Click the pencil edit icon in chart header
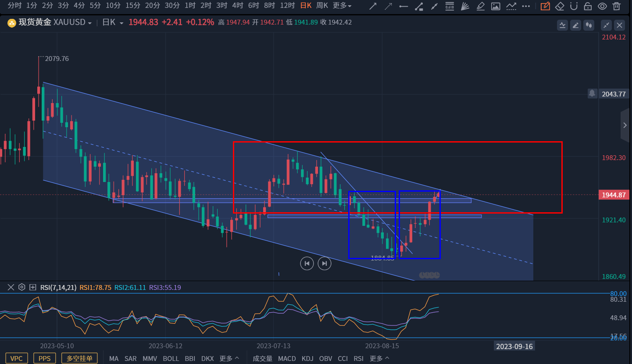 (575, 25)
